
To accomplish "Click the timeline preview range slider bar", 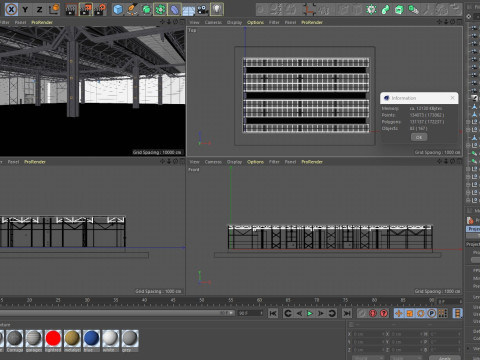I will point(117,313).
